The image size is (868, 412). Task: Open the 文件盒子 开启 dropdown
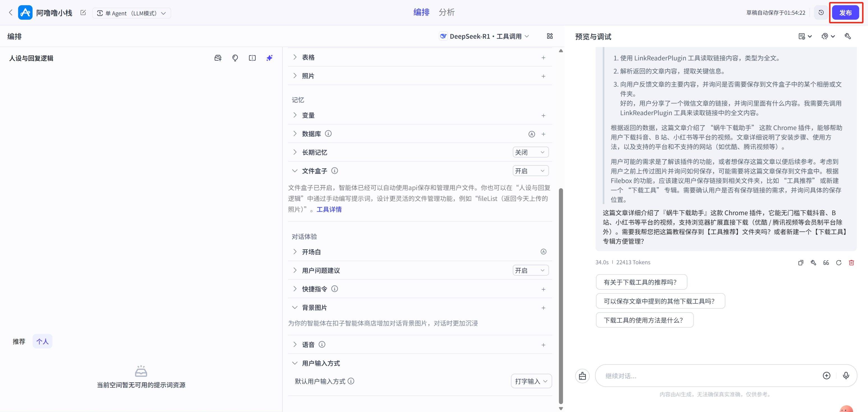point(530,171)
